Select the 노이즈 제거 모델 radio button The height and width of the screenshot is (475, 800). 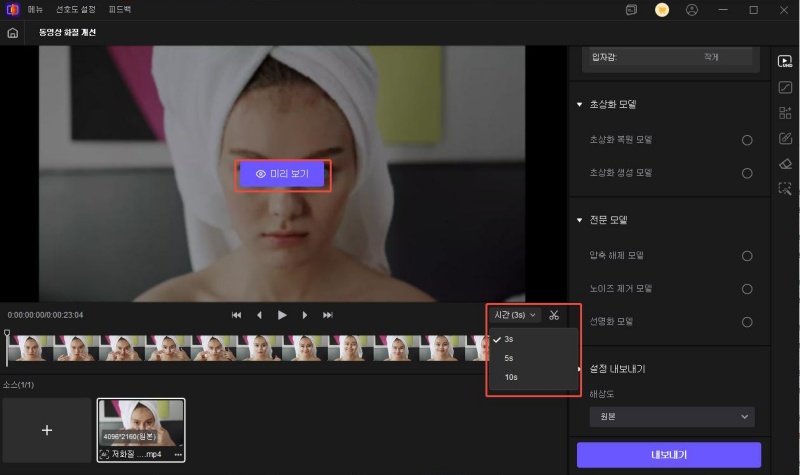(x=747, y=289)
